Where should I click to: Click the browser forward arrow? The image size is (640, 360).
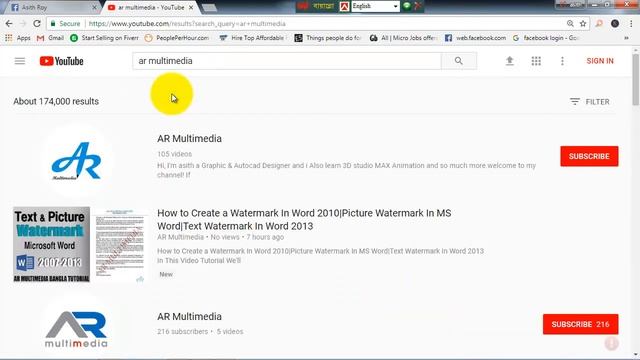tap(23, 24)
